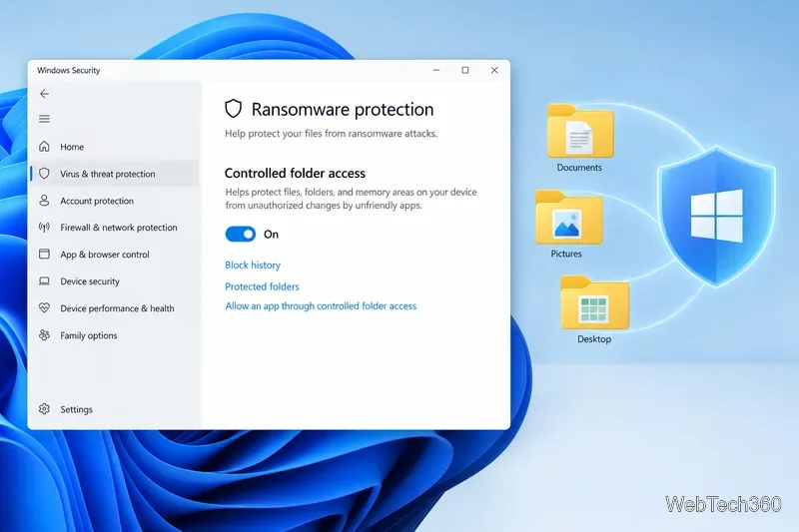Click the Windows shield logo graphic
This screenshot has width=799, height=532.
click(716, 216)
